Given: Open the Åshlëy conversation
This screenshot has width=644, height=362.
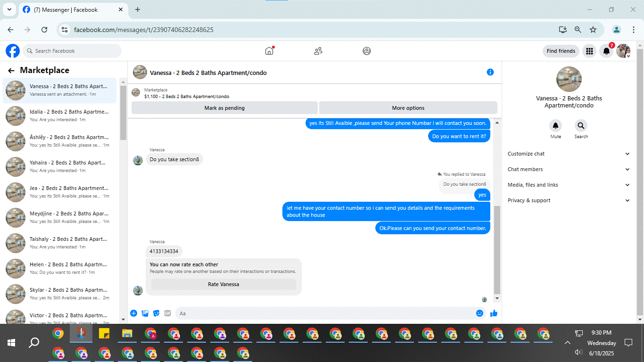Looking at the screenshot, I should point(60,141).
